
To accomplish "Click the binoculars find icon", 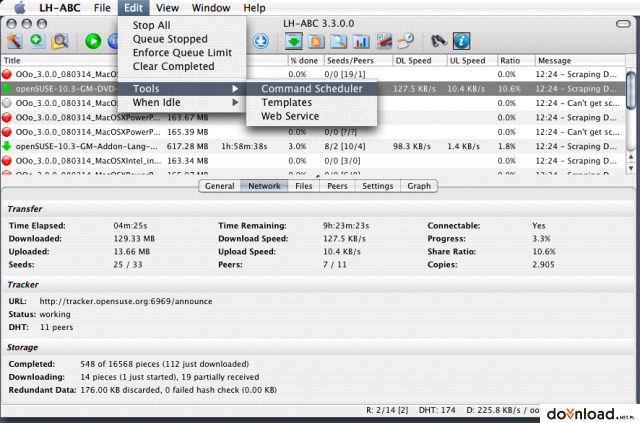I will point(439,41).
